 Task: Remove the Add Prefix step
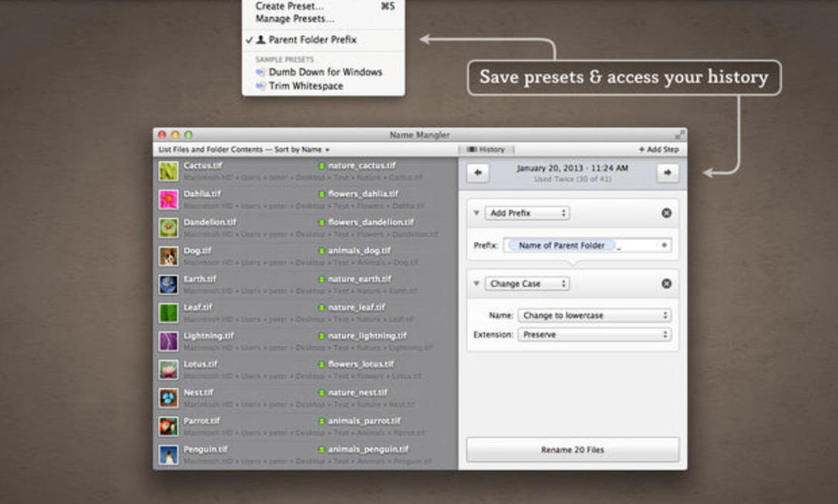pos(666,213)
